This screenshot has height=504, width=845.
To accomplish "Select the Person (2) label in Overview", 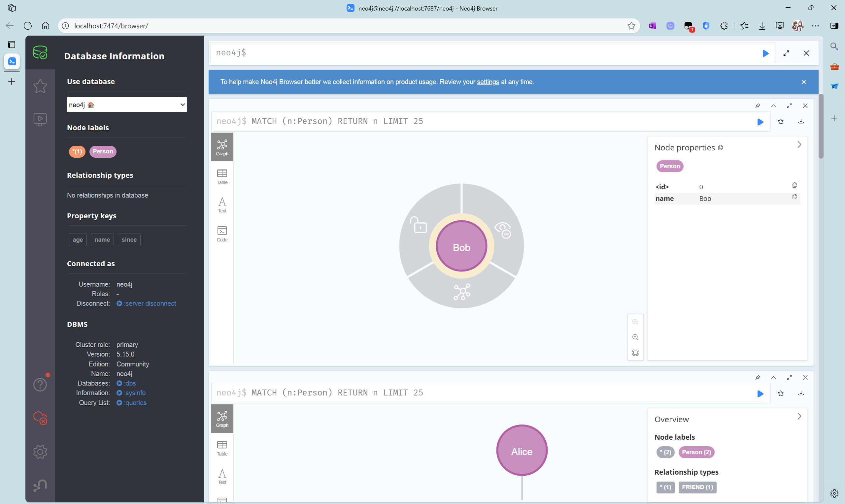I will pyautogui.click(x=696, y=452).
